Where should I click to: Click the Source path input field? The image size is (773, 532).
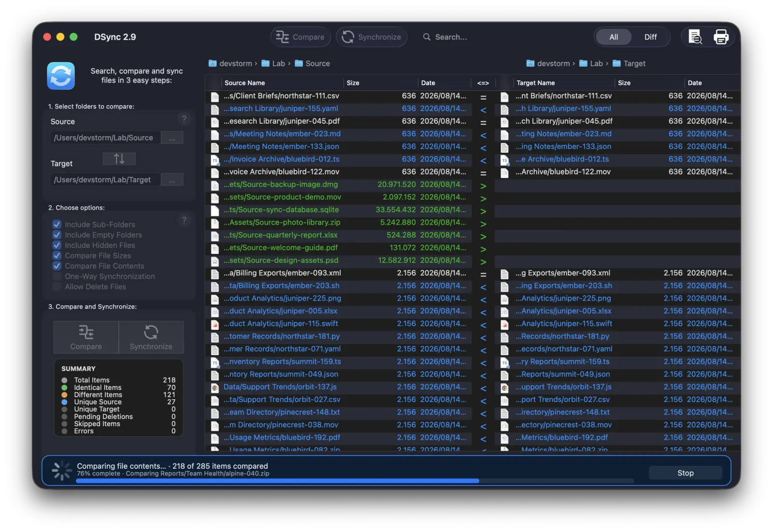[x=105, y=138]
